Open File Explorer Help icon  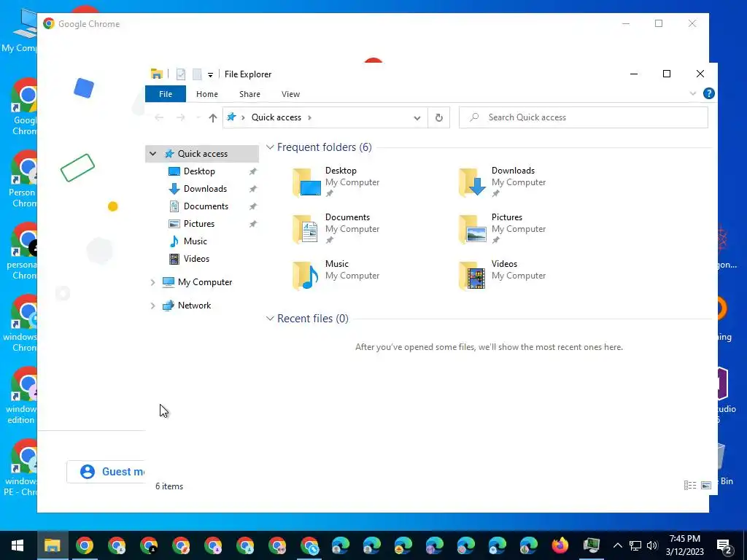(708, 93)
